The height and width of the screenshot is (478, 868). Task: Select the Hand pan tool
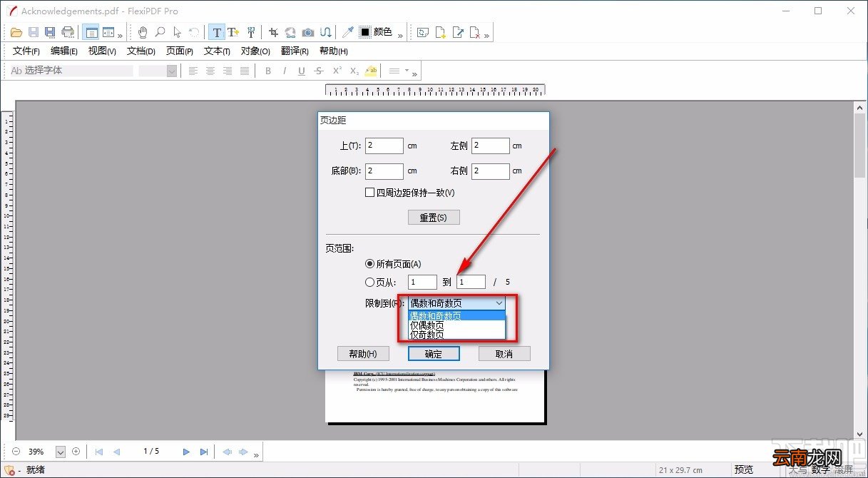[143, 32]
